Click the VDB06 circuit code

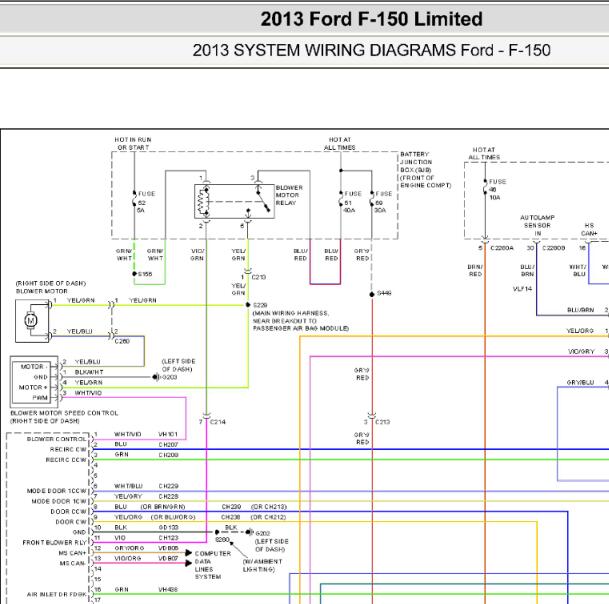point(168,548)
